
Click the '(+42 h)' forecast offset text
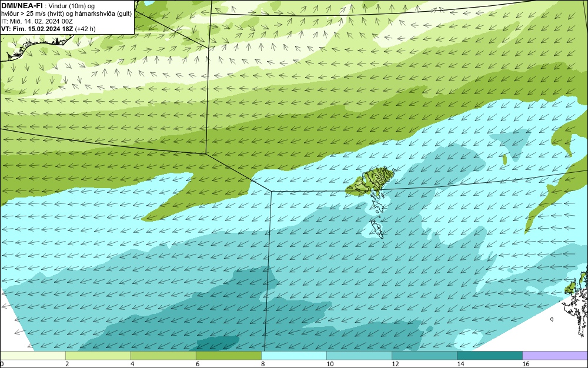[x=85, y=29]
